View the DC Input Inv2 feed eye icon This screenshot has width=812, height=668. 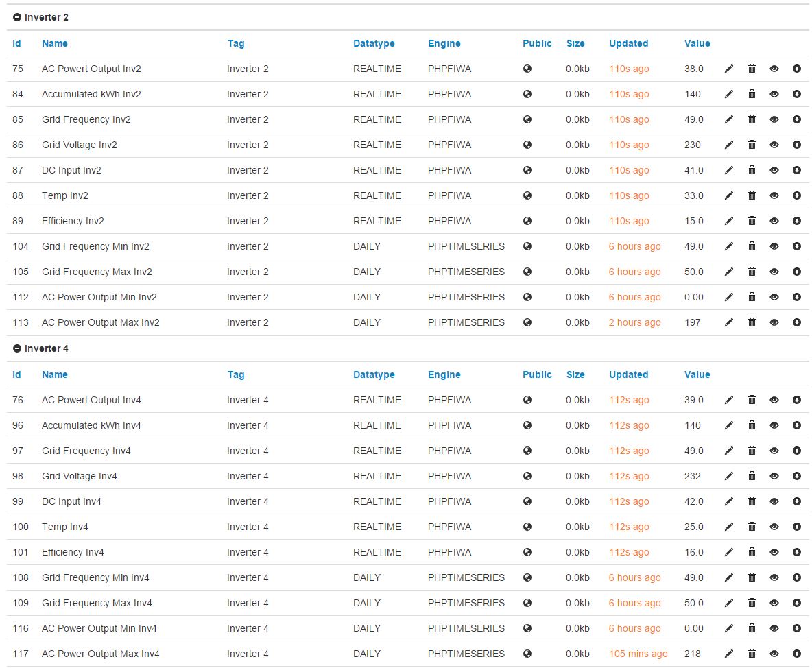tap(774, 170)
